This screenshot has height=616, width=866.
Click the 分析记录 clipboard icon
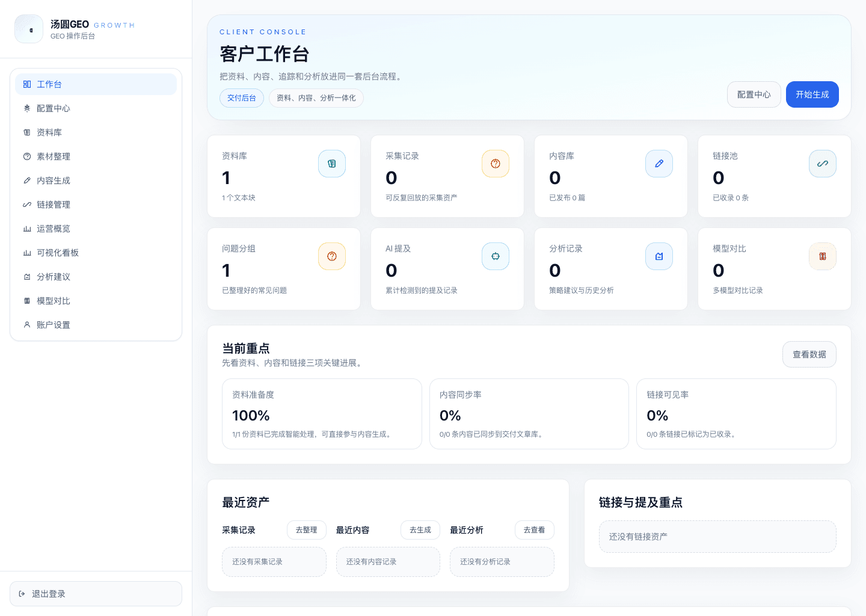pyautogui.click(x=659, y=256)
